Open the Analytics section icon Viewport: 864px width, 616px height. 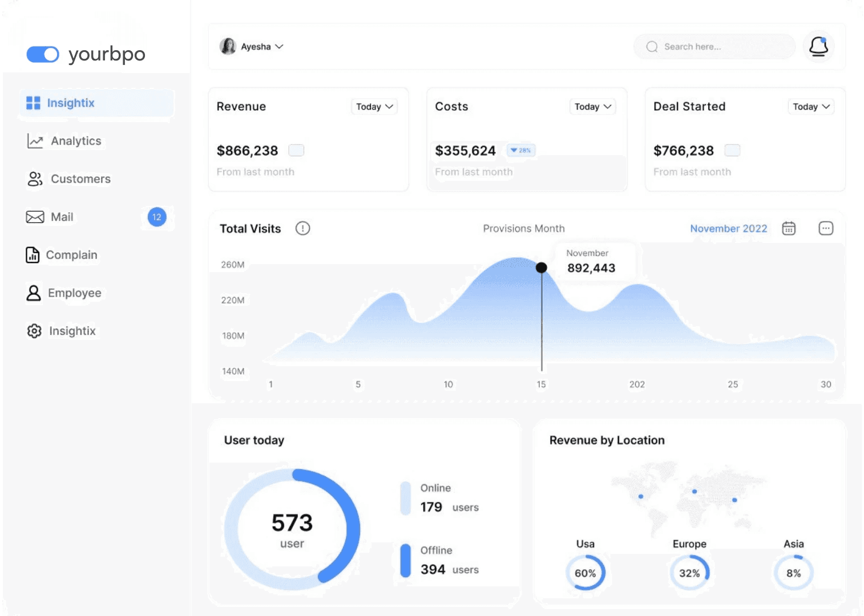coord(34,141)
